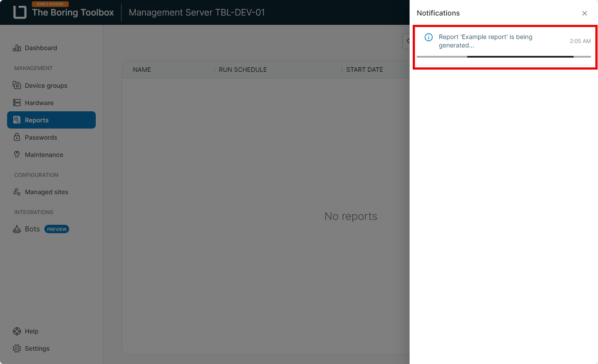Sort by the RUN SCHEDULE column header
The width and height of the screenshot is (598, 364).
point(243,70)
